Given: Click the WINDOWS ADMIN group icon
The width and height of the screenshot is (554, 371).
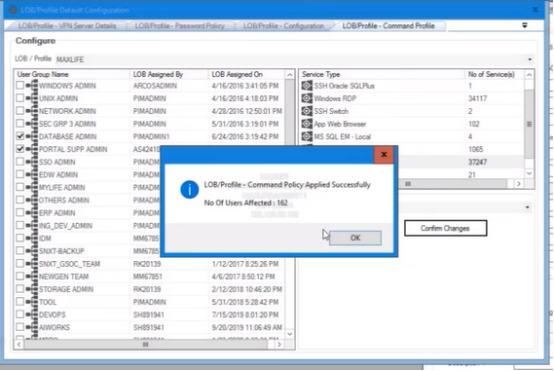Looking at the screenshot, I should [x=32, y=86].
